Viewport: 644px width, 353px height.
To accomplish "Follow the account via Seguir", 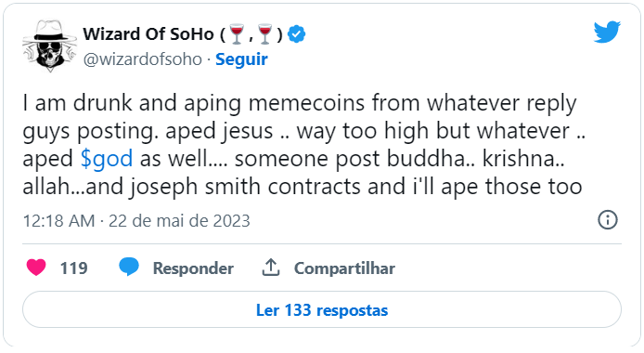I will (241, 59).
